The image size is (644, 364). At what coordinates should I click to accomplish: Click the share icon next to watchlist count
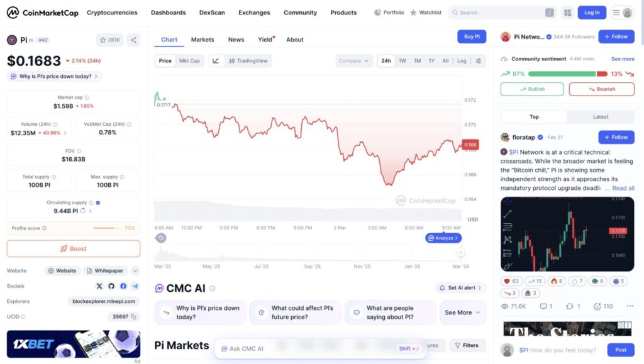(133, 40)
